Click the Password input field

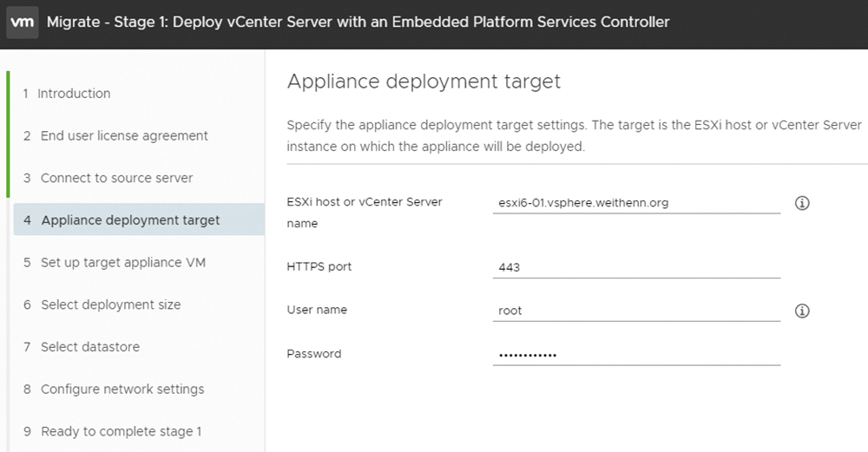click(636, 355)
